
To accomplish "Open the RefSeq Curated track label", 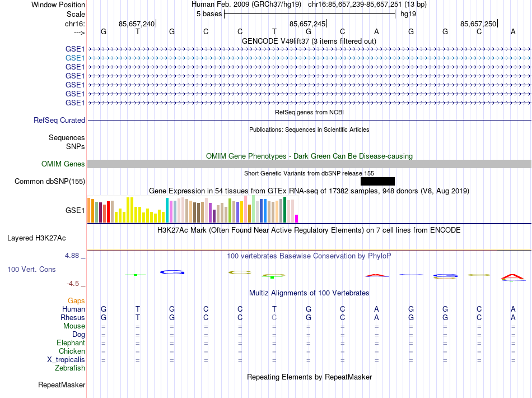I will coord(59,120).
